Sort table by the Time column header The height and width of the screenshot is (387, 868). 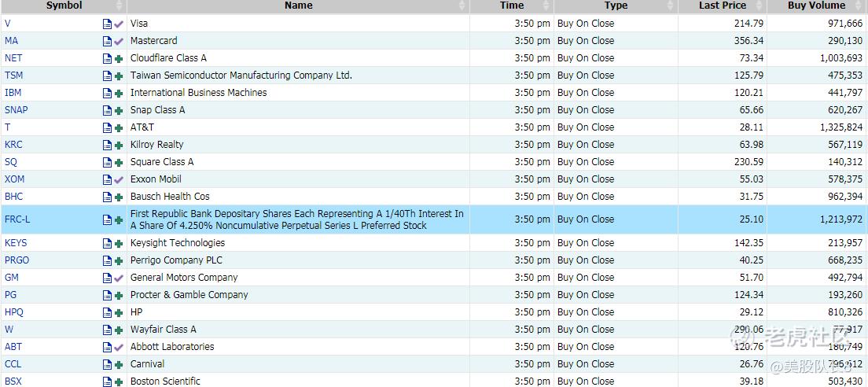(x=512, y=6)
